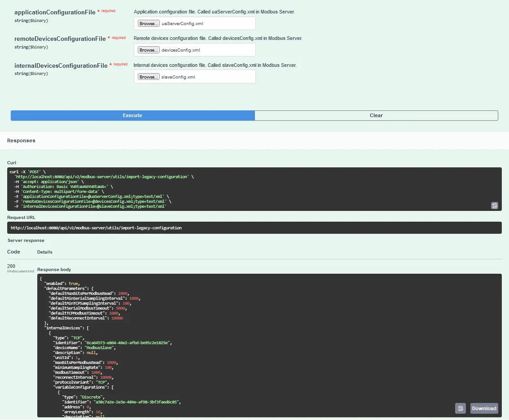This screenshot has height=420, width=509.
Task: Click the Request URL label
Action: click(21, 218)
